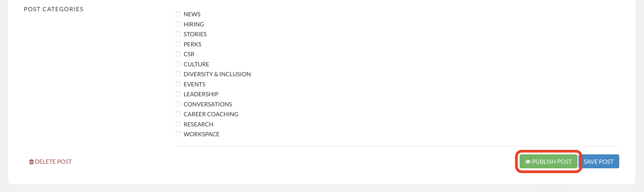
Task: Check the CSR checkbox
Action: pyautogui.click(x=178, y=54)
